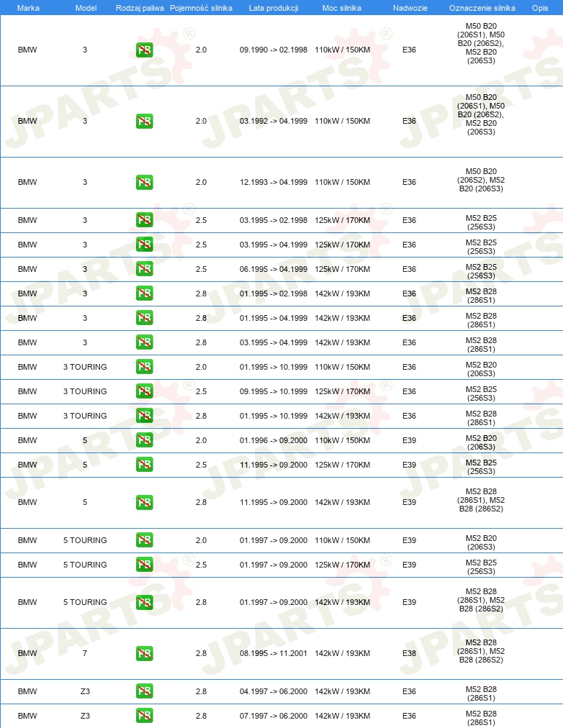
Task: Click fuel icon in BMW 5 2.0 01.1996 row
Action: 145,440
